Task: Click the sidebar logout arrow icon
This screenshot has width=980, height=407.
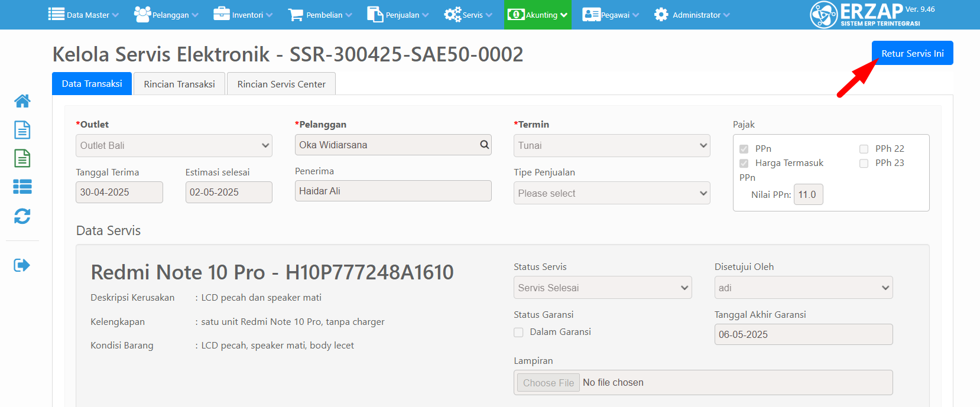Action: pos(22,265)
